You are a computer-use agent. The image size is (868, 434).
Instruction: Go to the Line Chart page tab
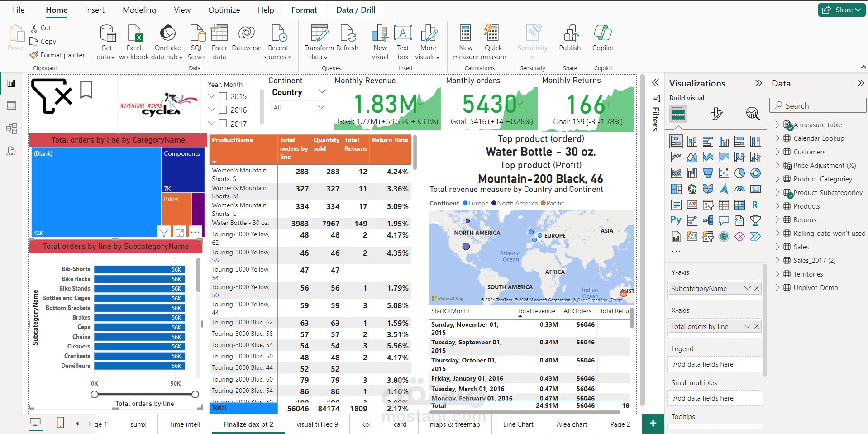518,424
